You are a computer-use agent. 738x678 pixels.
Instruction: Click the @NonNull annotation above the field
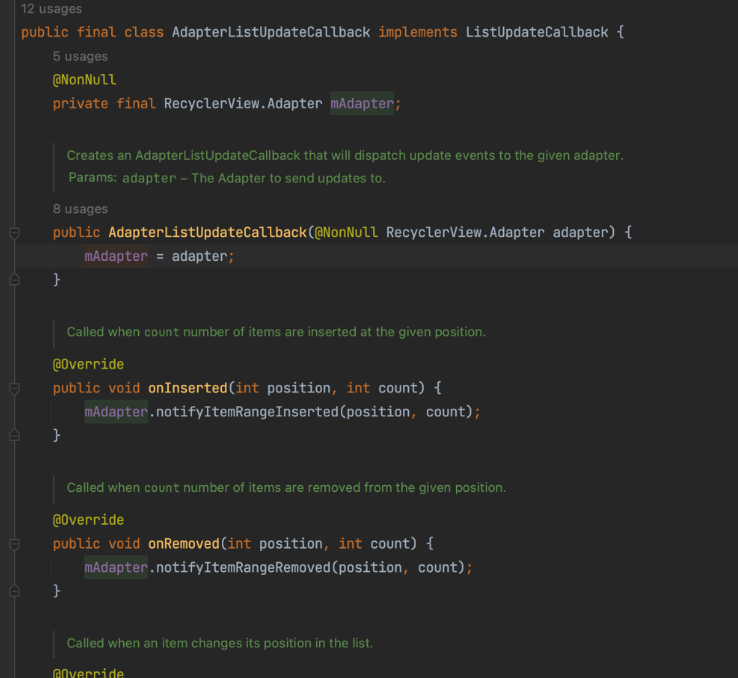pyautogui.click(x=84, y=80)
